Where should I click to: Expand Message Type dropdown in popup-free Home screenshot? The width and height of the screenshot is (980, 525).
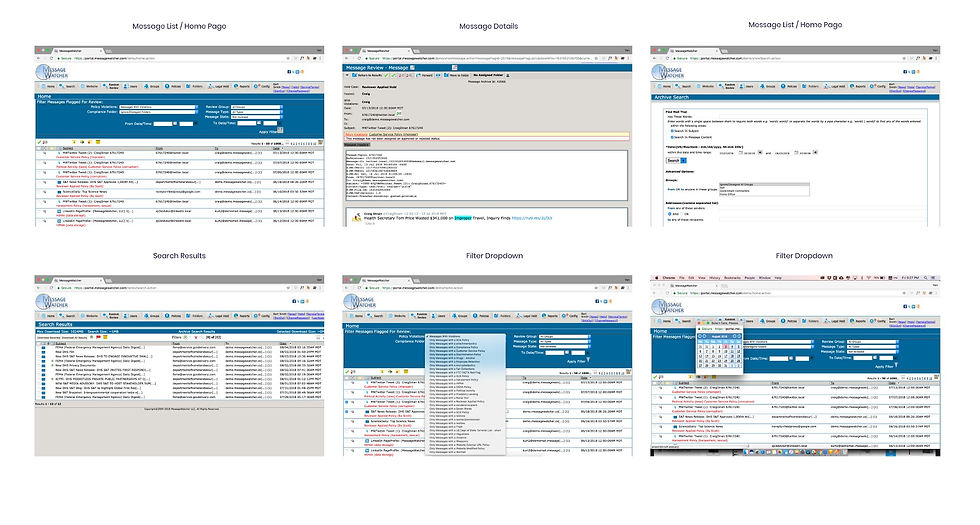[x=257, y=112]
